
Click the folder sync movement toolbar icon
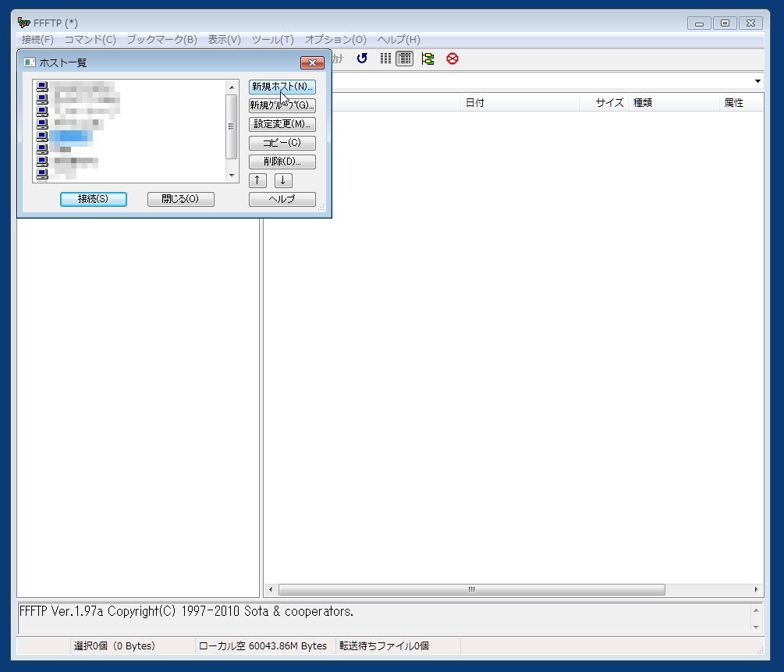click(427, 59)
